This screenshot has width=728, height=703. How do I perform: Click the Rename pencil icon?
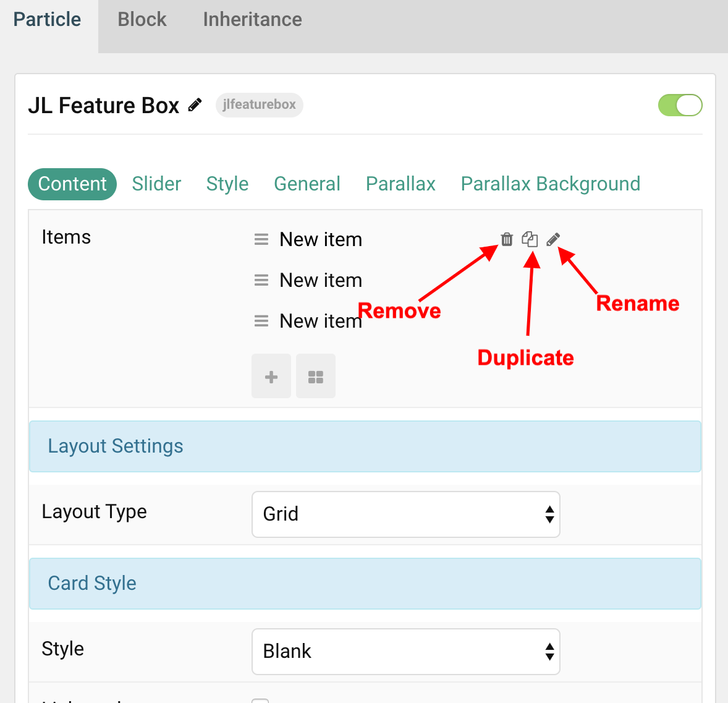coord(553,239)
